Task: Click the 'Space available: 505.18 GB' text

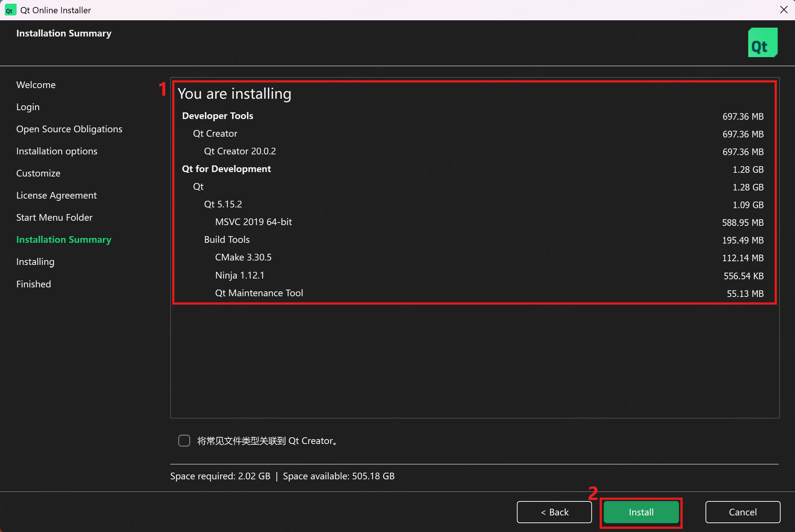Action: [x=339, y=476]
